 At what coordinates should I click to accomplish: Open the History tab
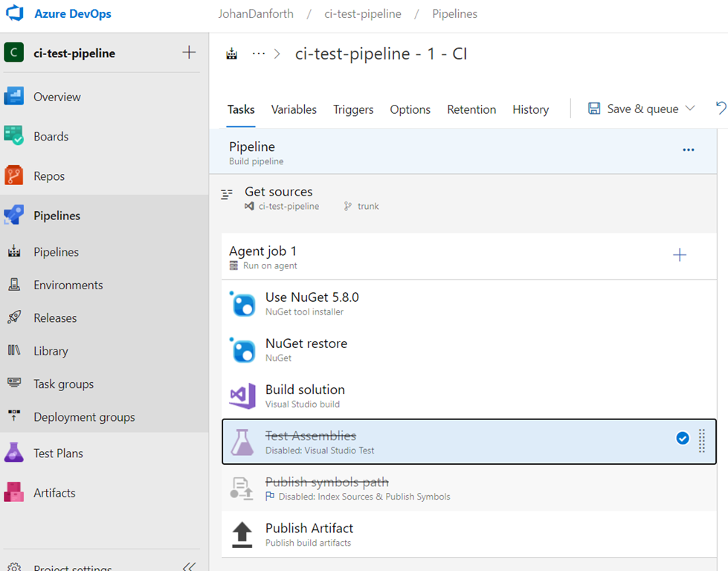(531, 109)
